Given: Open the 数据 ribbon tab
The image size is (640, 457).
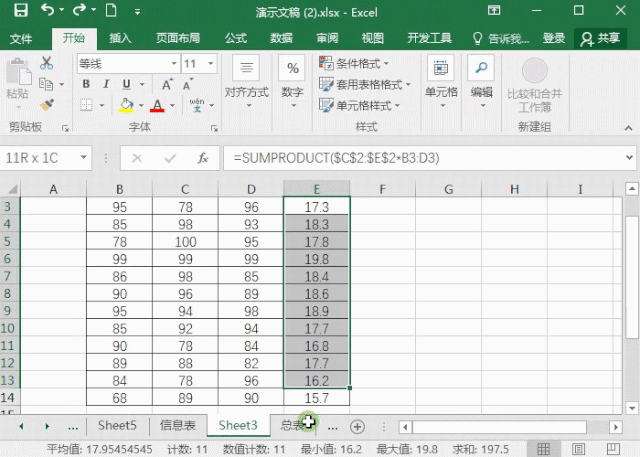Looking at the screenshot, I should (x=281, y=38).
